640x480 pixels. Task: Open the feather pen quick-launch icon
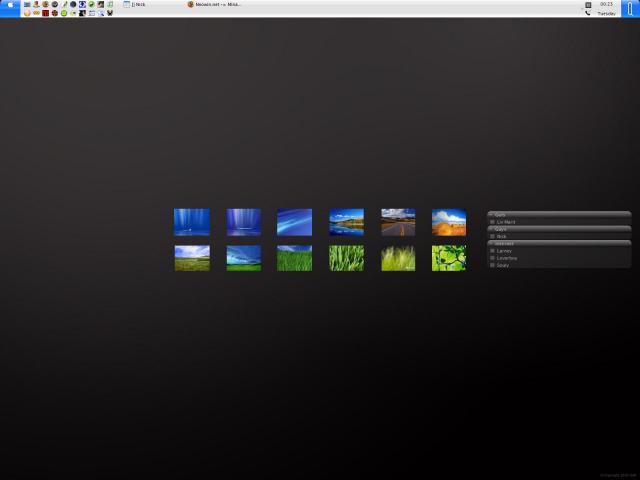[64, 4]
